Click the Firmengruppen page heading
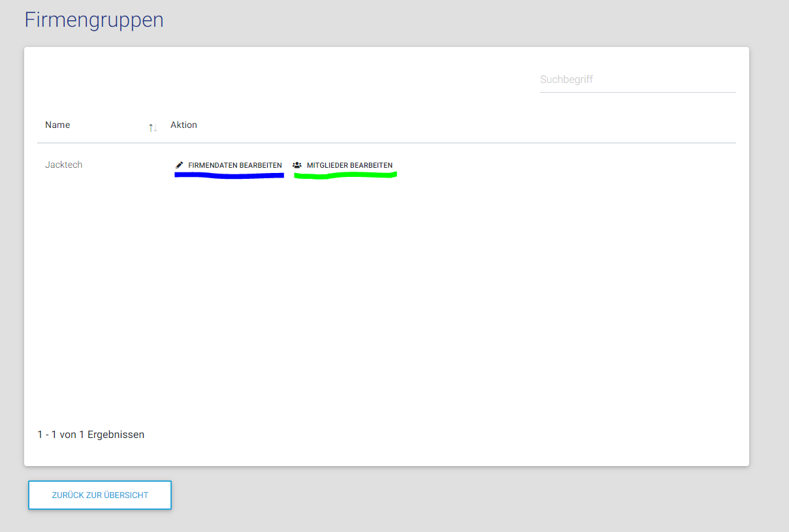Screen dimensions: 789x532 (x=93, y=20)
